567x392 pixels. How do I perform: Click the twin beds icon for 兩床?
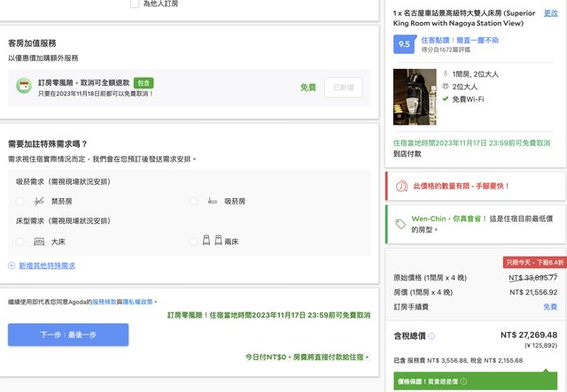point(210,241)
